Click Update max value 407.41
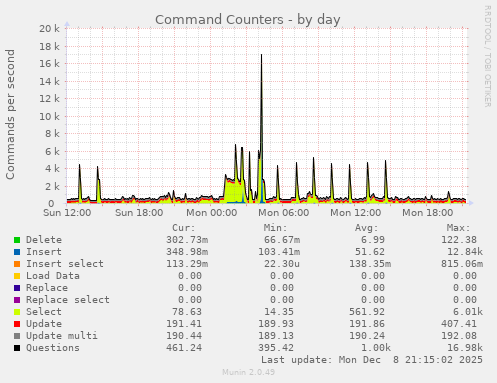 tap(459, 324)
